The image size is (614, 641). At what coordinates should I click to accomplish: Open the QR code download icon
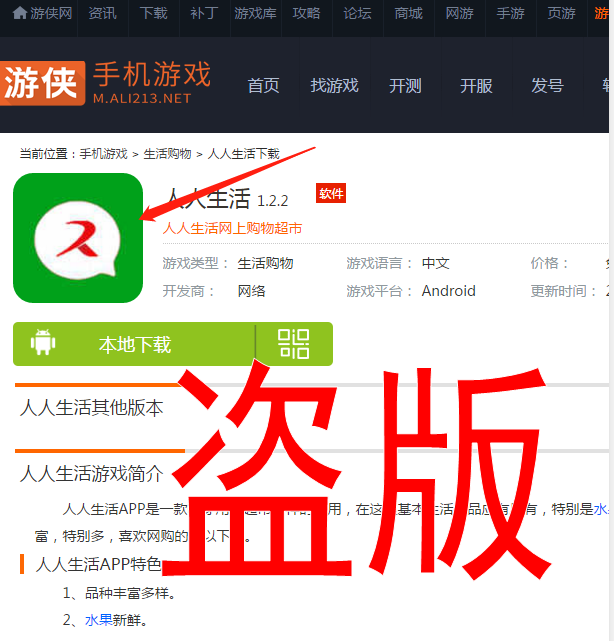[x=294, y=344]
